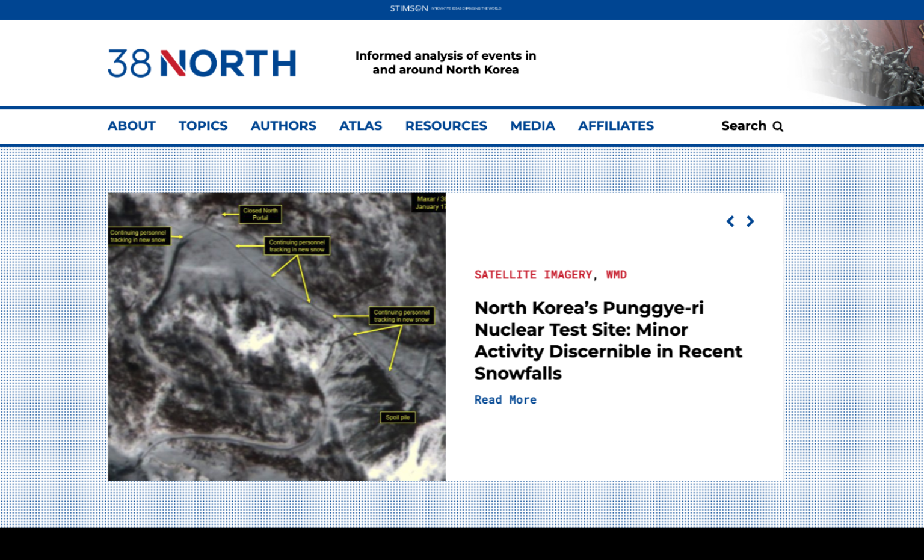Screen dimensions: 924x560
Task: Go to previous slide with left chevron
Action: 730,221
